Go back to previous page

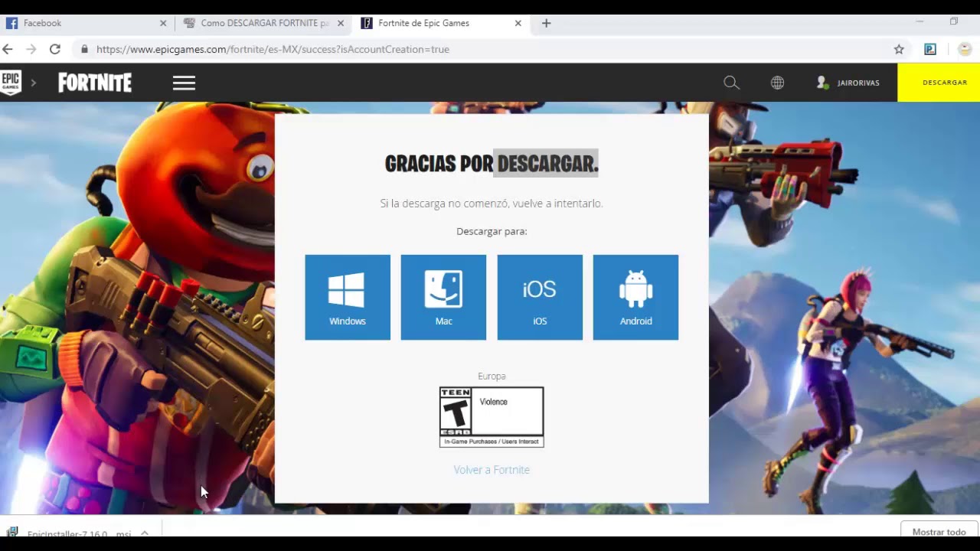[8, 49]
